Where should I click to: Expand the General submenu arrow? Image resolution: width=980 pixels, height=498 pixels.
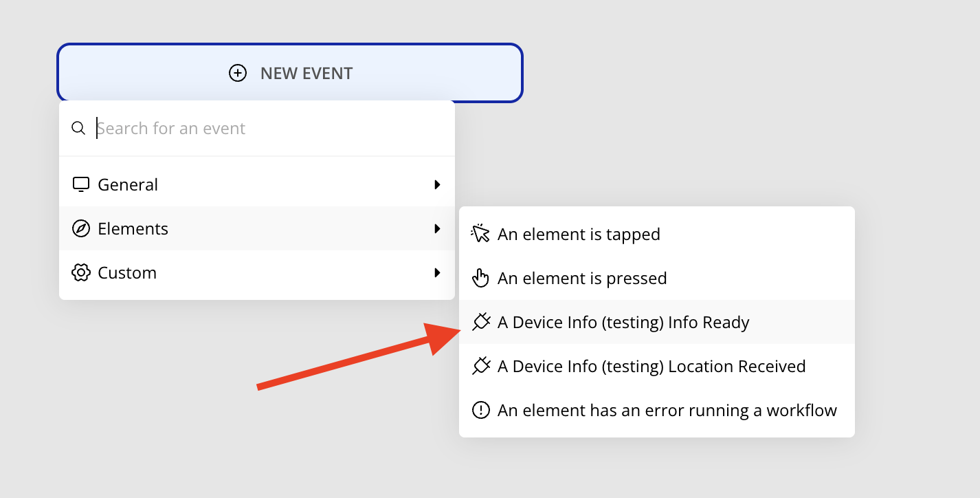[x=437, y=184]
